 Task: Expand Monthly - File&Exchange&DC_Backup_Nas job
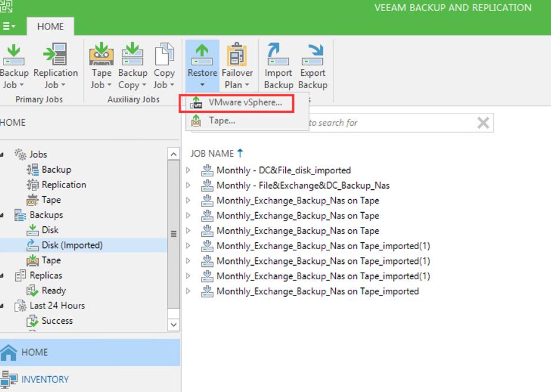click(x=189, y=186)
